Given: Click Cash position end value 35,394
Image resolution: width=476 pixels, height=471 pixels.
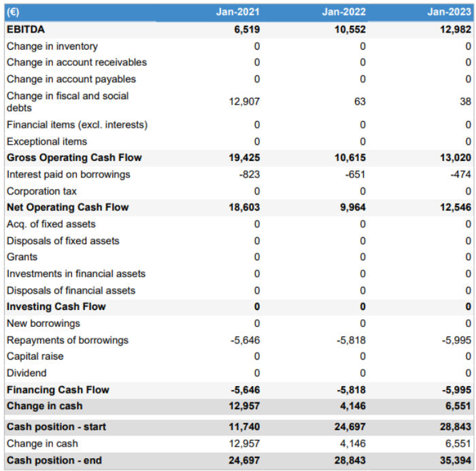Looking at the screenshot, I should 456,460.
